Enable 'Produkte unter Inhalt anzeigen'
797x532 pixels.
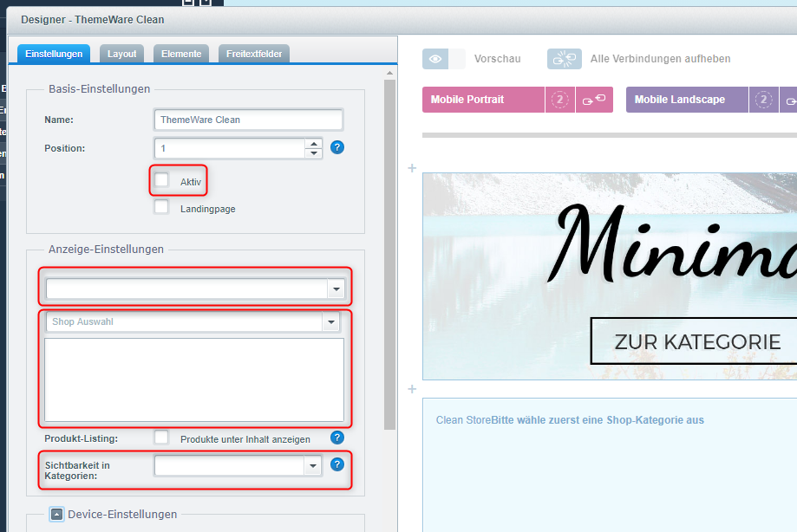pos(160,438)
